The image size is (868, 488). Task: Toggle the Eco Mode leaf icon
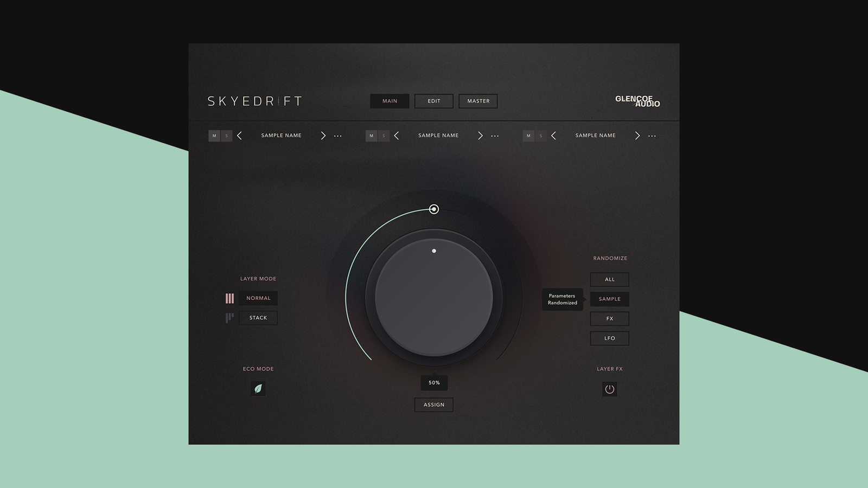coord(258,389)
